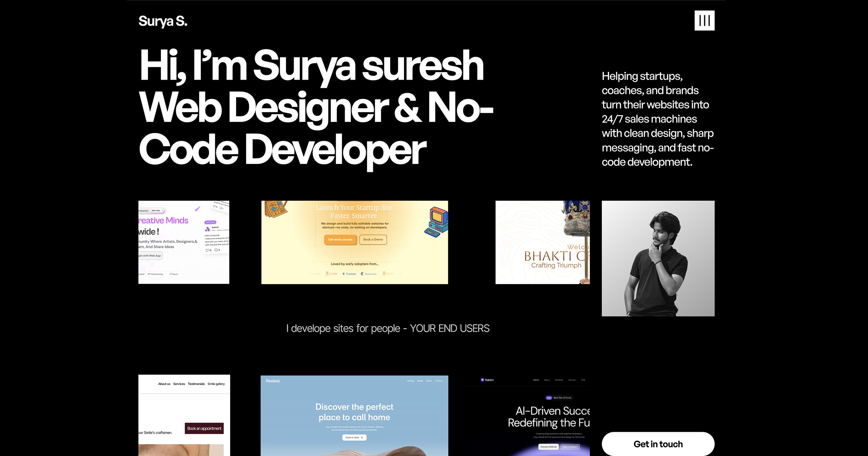Click the retro computer illustration in startup preview
Screen dimensions: 868x456
coord(436,222)
